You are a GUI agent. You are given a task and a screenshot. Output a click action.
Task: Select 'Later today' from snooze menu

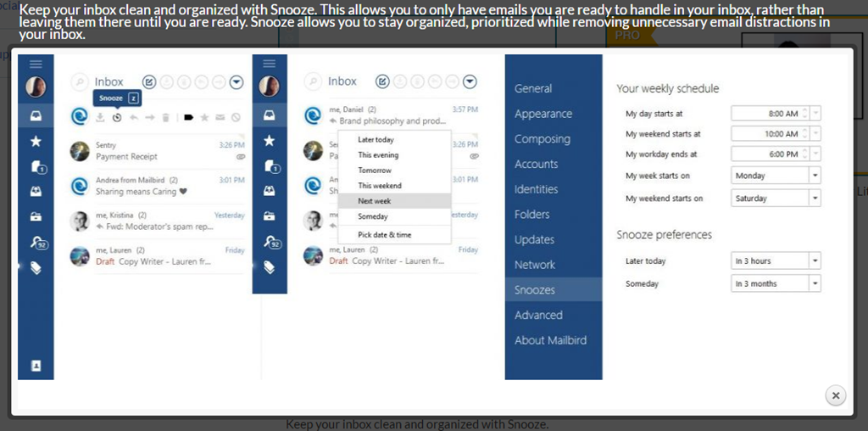coord(376,140)
